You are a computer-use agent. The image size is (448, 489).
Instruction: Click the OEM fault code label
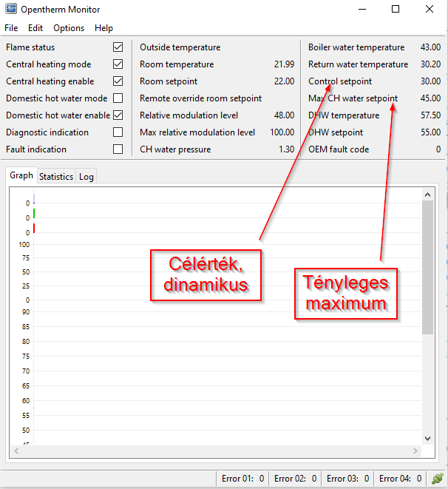click(x=339, y=149)
